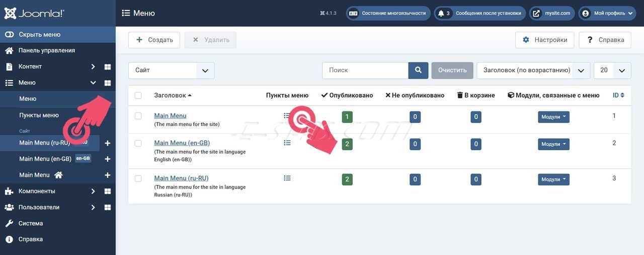Open the Main Menu (en-GB) title link in table
Viewport: 644px width, 255px height.
pyautogui.click(x=182, y=143)
